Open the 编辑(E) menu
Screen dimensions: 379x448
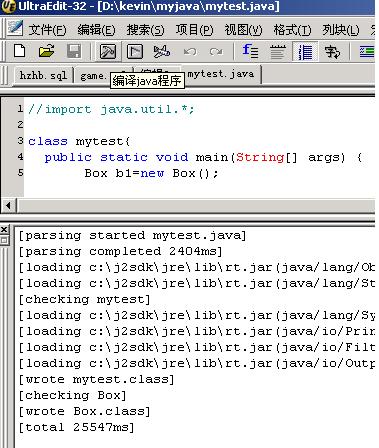coord(96,30)
